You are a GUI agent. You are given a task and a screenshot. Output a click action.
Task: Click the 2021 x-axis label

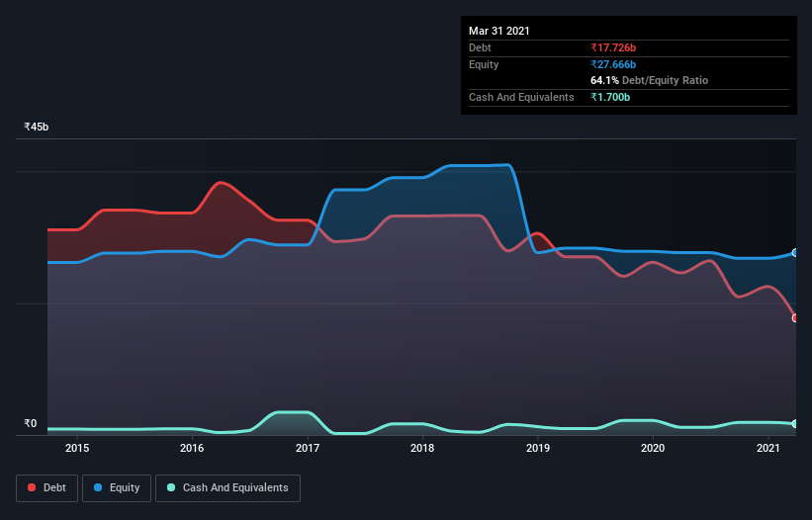(767, 448)
